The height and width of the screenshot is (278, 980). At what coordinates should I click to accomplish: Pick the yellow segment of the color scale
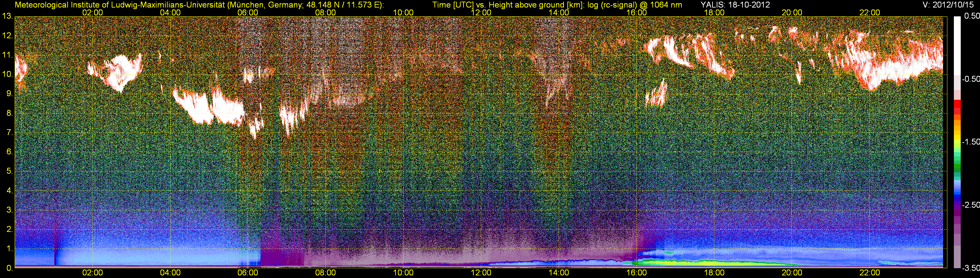pyautogui.click(x=957, y=142)
